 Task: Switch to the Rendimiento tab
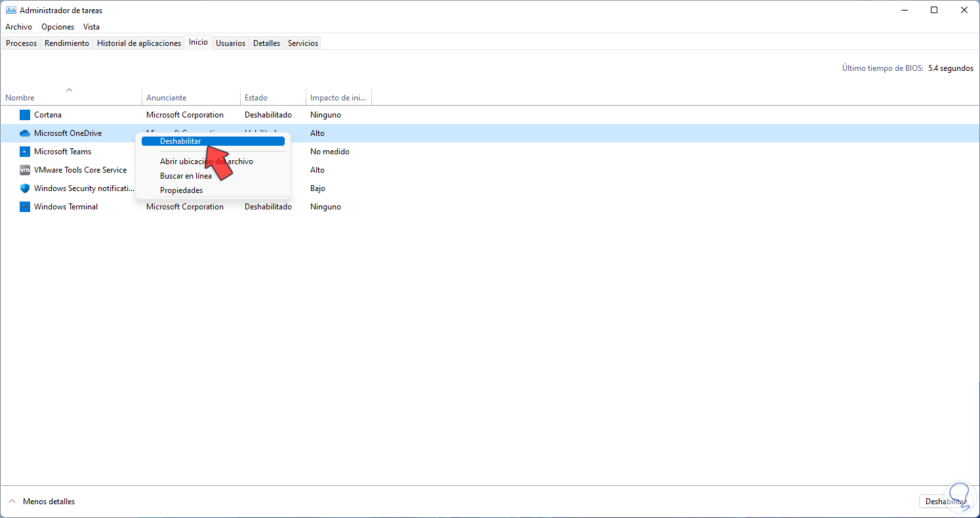click(67, 43)
